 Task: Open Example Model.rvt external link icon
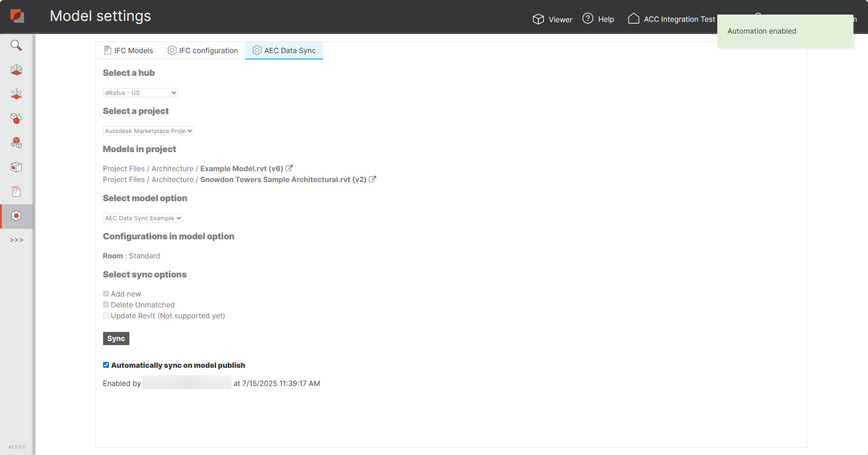pos(289,168)
